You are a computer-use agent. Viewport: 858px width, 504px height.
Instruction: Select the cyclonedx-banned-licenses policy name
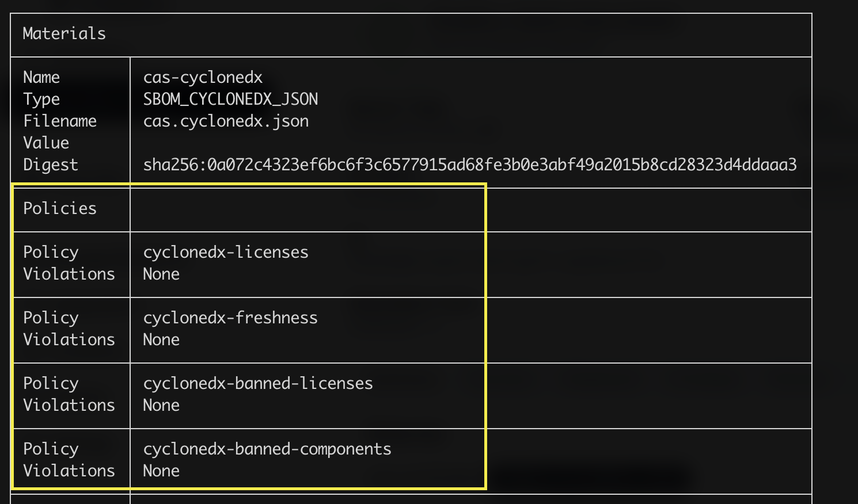click(x=258, y=383)
